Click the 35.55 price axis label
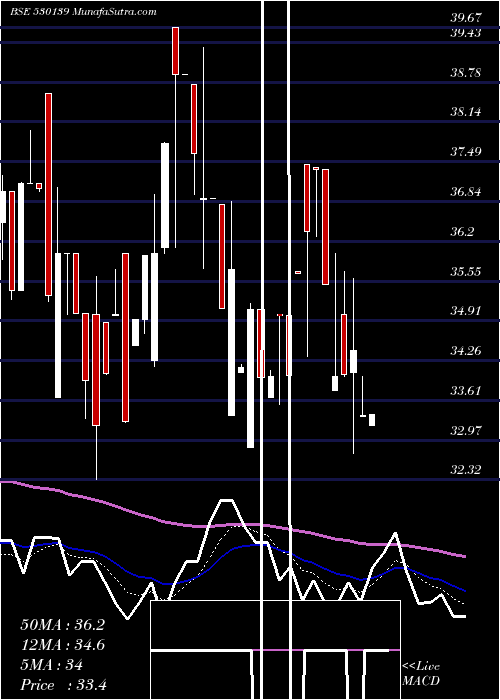 466,271
